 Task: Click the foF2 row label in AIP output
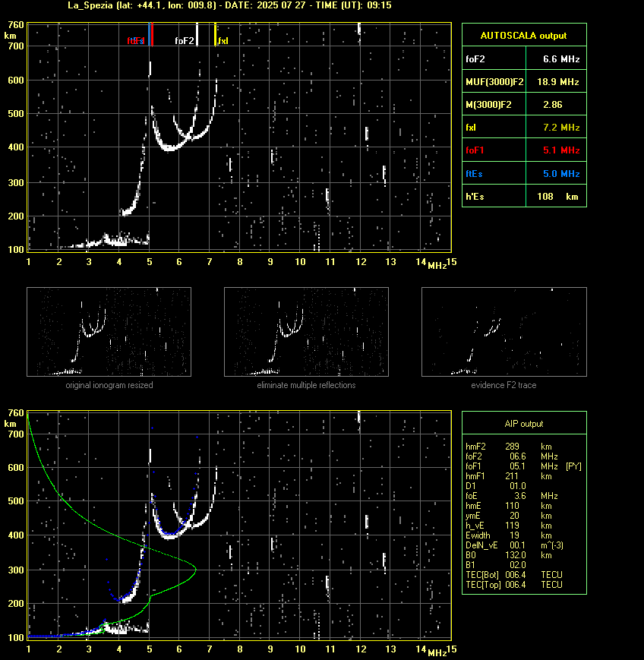474,456
